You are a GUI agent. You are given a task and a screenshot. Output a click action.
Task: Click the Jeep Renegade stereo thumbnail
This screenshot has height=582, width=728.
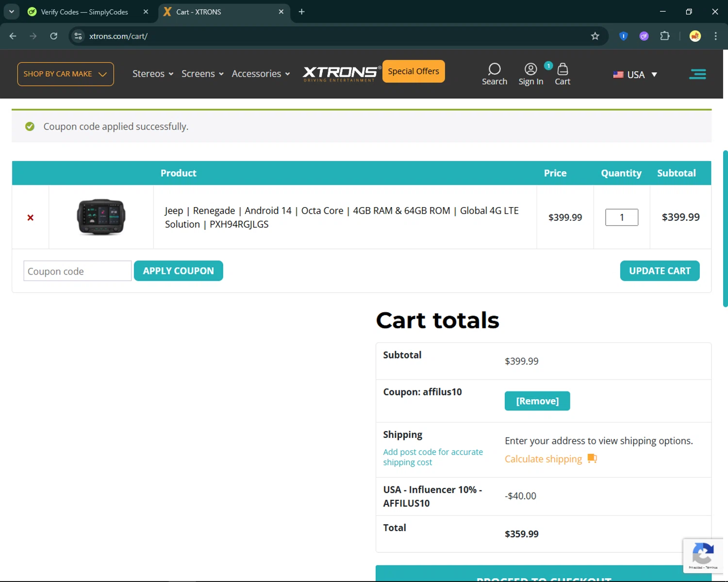(x=101, y=217)
